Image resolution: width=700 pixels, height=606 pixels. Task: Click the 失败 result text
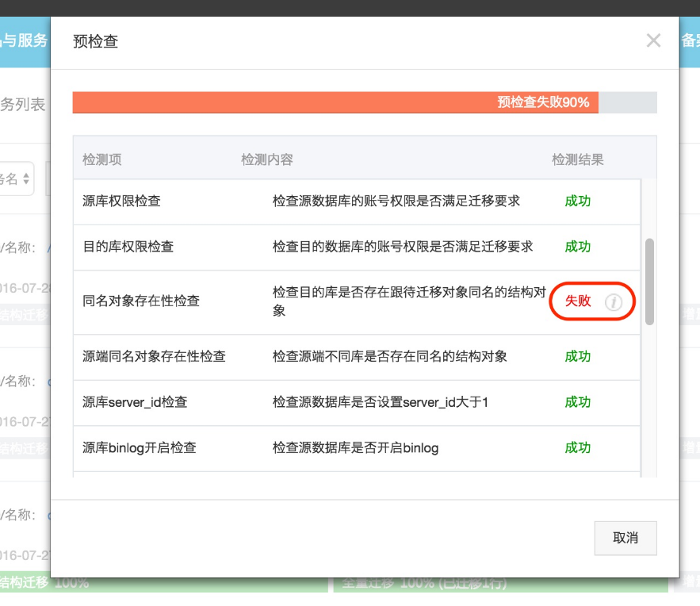tap(578, 301)
